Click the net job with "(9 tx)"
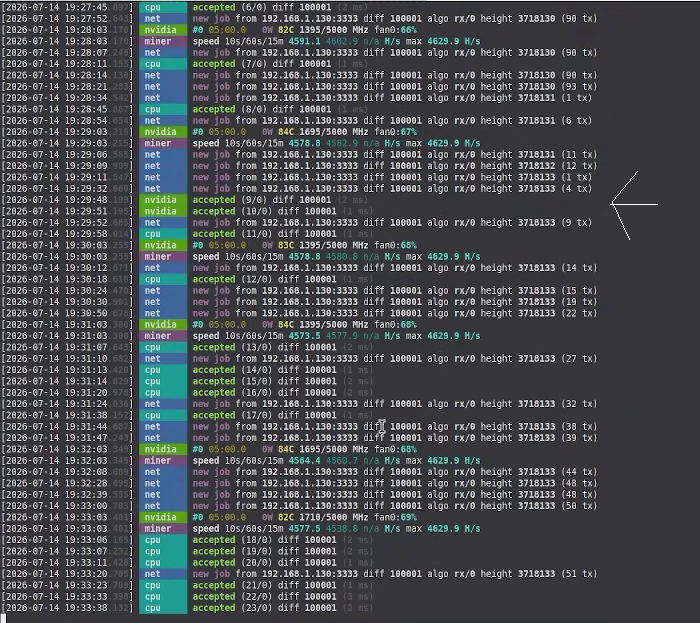The image size is (700, 623). click(x=392, y=223)
